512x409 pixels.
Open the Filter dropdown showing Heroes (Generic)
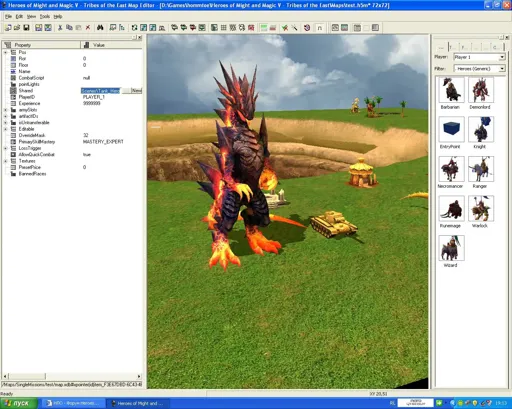tap(479, 69)
